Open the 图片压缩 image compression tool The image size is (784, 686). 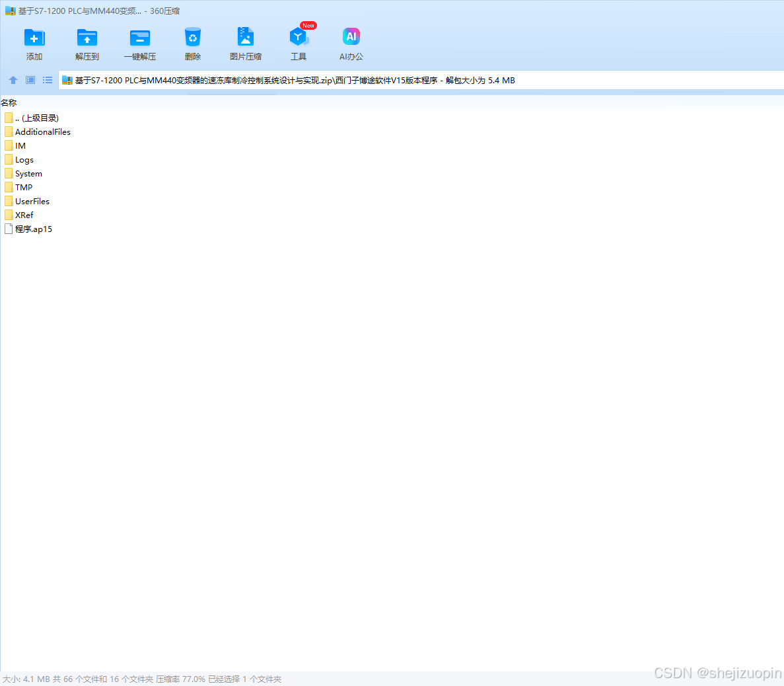(246, 37)
